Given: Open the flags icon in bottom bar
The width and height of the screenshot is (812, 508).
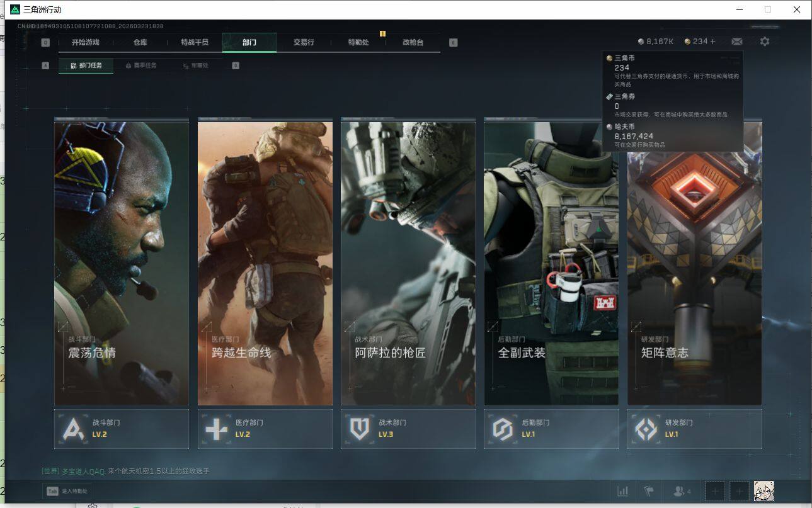Looking at the screenshot, I should tap(648, 491).
